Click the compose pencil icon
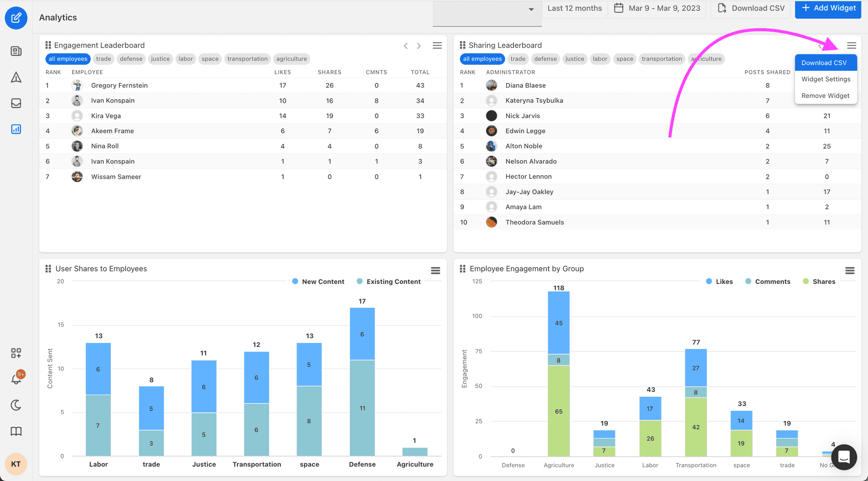Screen dimensions: 868x481 (16, 18)
